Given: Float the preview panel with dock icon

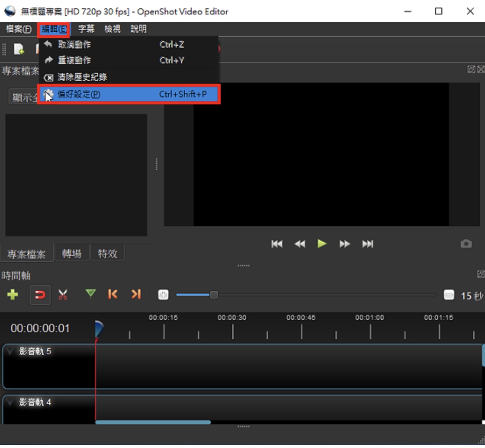Looking at the screenshot, I should pyautogui.click(x=471, y=69).
